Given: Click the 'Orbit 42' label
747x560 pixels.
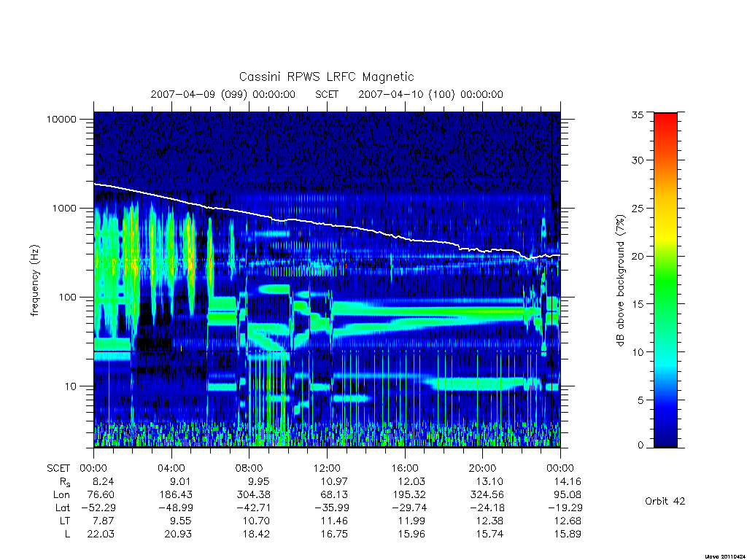Looking at the screenshot, I should (665, 501).
